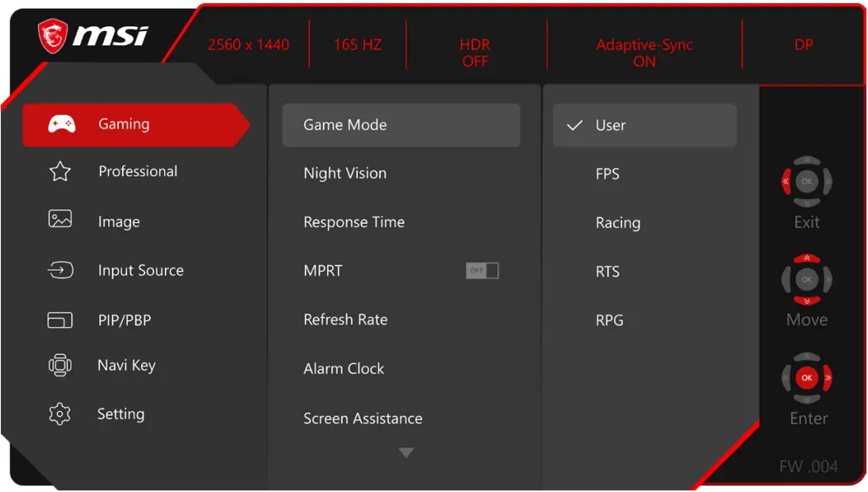The height and width of the screenshot is (492, 868).
Task: Open the Night Vision option
Action: [x=345, y=173]
